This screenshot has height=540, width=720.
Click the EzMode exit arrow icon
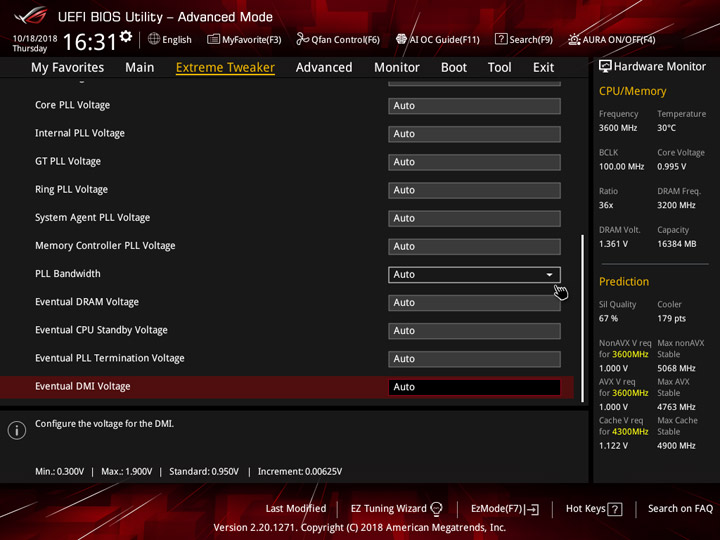532,509
